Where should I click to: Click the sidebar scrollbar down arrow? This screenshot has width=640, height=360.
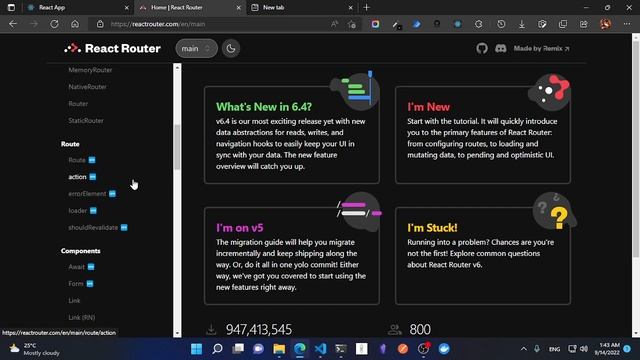177,333
